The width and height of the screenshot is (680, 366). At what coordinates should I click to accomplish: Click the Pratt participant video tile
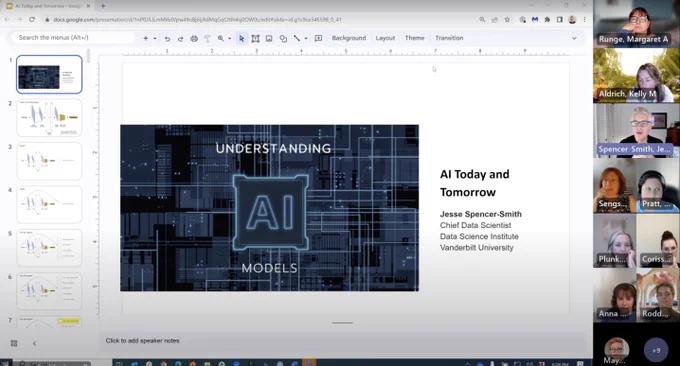point(658,186)
